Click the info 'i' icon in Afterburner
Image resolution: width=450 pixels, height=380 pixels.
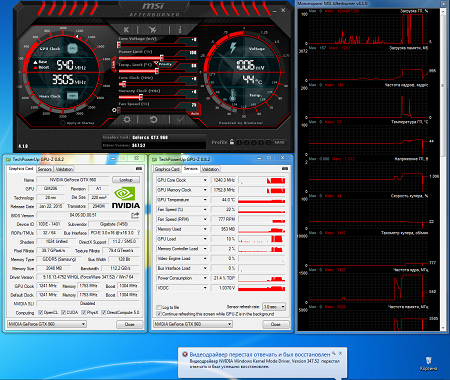pos(180,30)
